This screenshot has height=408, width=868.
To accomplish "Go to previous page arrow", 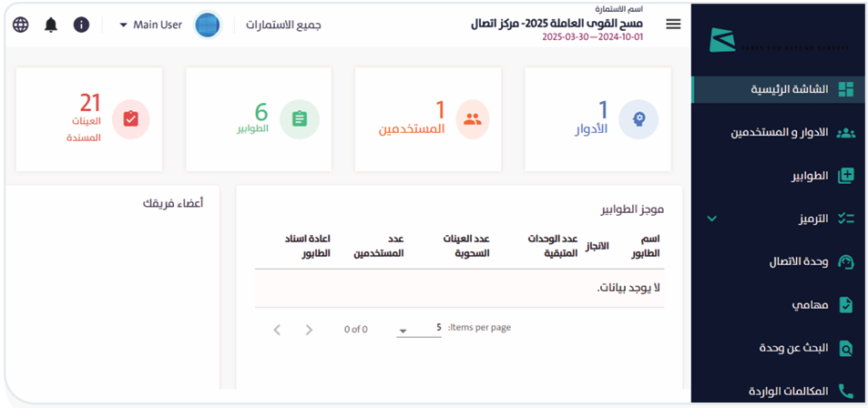I will click(x=278, y=330).
